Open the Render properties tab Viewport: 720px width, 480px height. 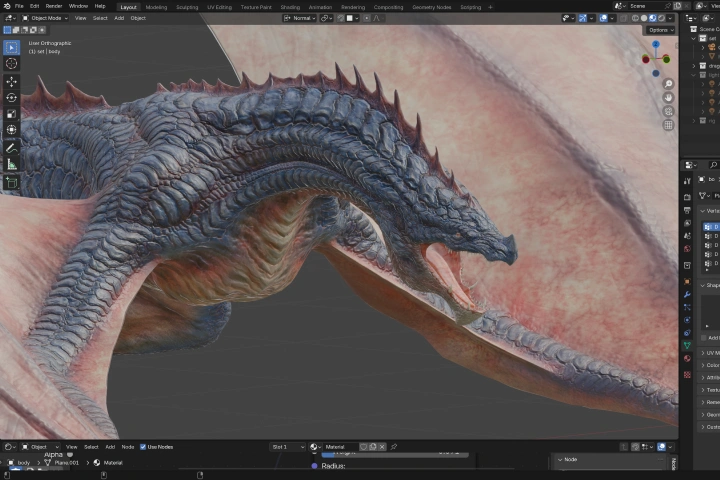[x=687, y=197]
